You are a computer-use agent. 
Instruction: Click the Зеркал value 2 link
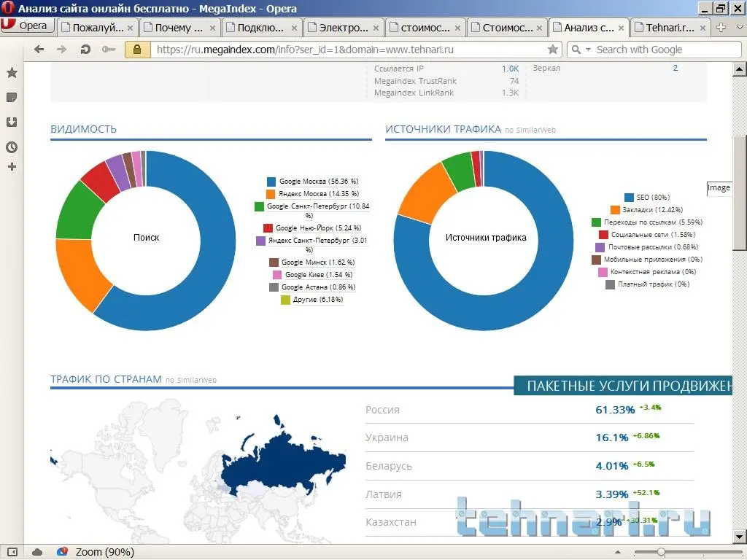tap(675, 68)
